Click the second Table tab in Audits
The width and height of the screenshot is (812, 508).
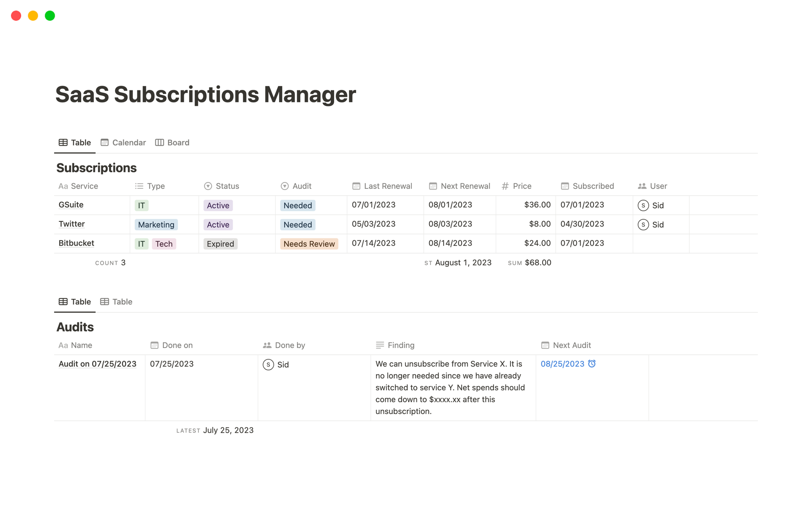pos(117,301)
